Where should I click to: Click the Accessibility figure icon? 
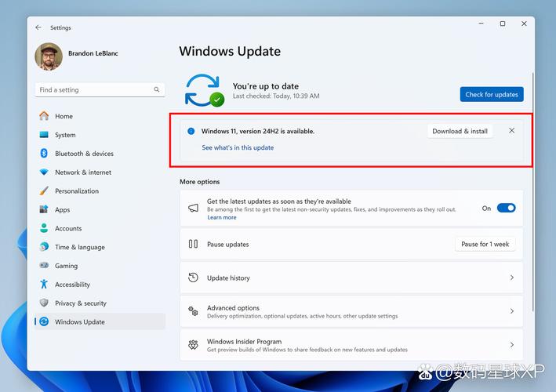(44, 284)
